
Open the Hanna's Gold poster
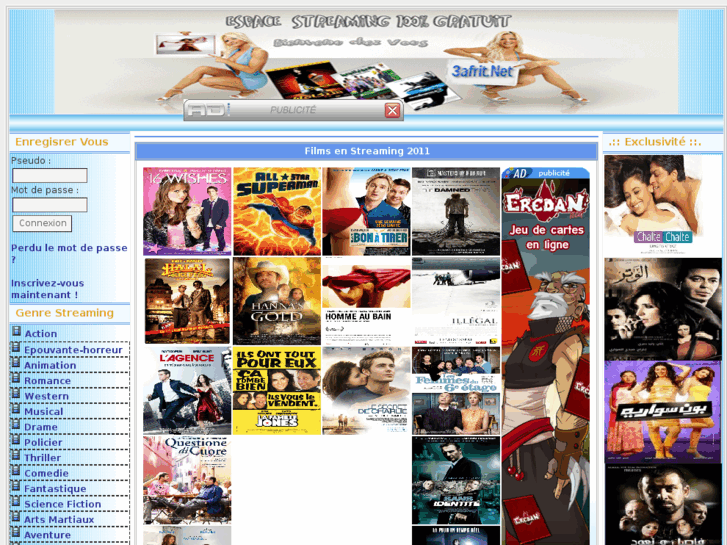[x=277, y=301]
